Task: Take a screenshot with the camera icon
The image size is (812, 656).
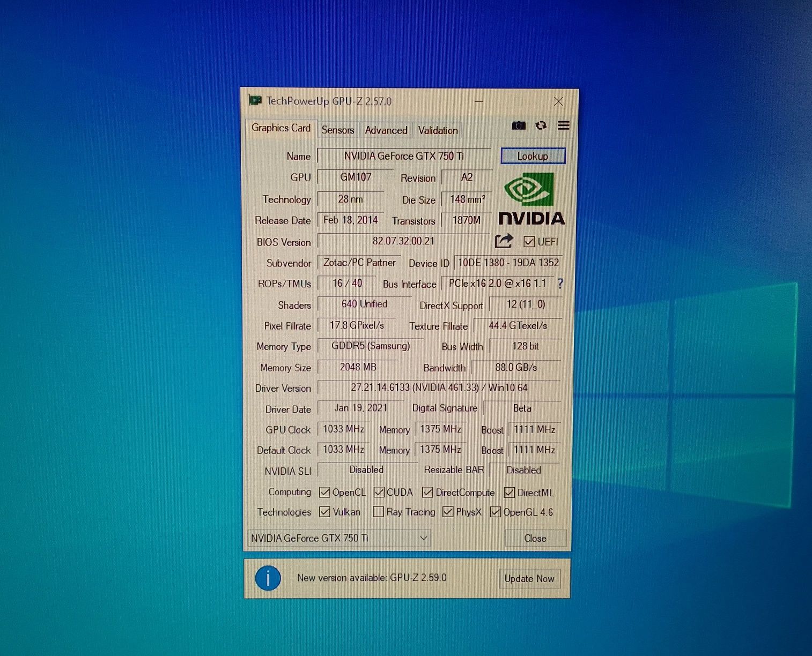Action: coord(518,125)
